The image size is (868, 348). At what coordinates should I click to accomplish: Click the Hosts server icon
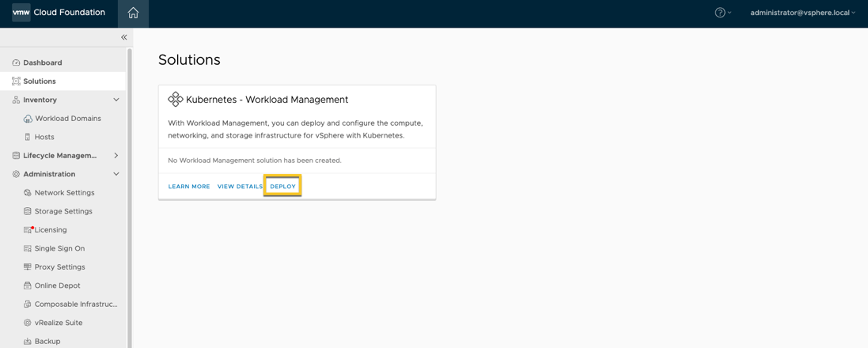[28, 137]
